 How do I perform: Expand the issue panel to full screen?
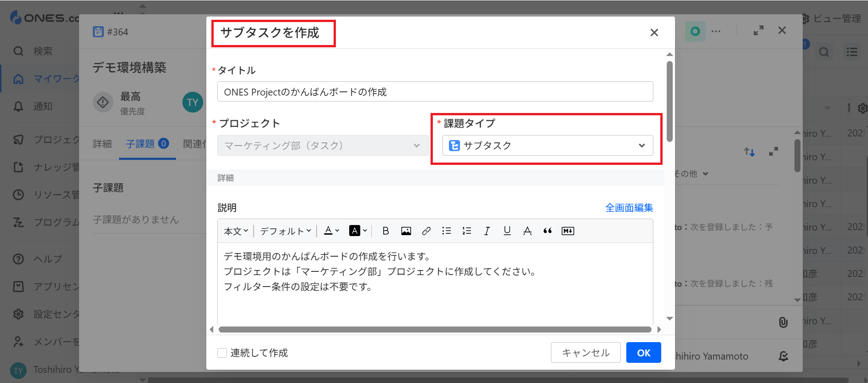[x=759, y=30]
